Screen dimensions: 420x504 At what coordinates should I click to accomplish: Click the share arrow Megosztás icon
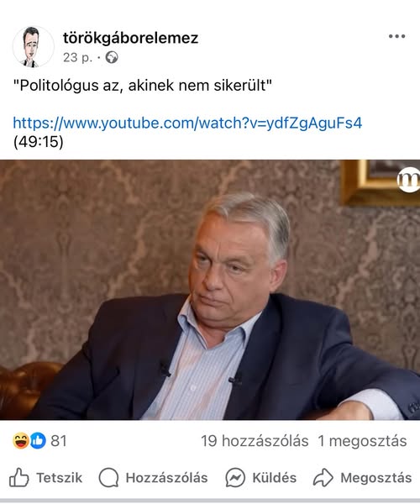tap(323, 478)
